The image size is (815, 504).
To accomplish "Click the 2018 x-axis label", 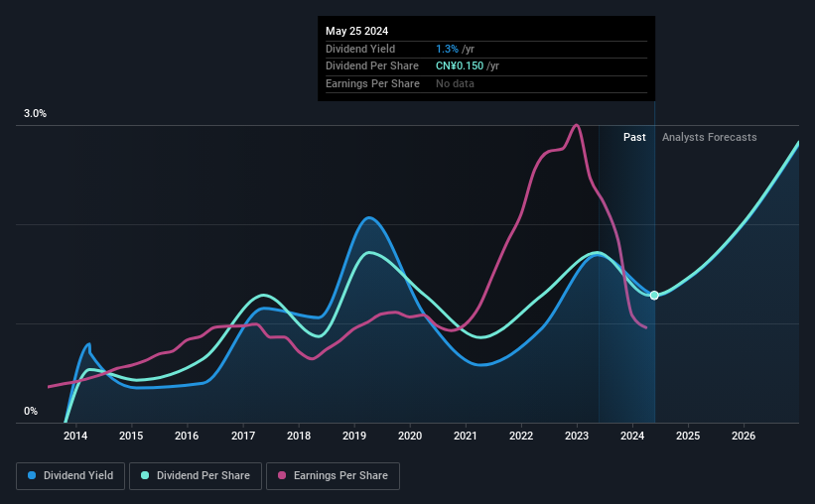I will coord(299,436).
